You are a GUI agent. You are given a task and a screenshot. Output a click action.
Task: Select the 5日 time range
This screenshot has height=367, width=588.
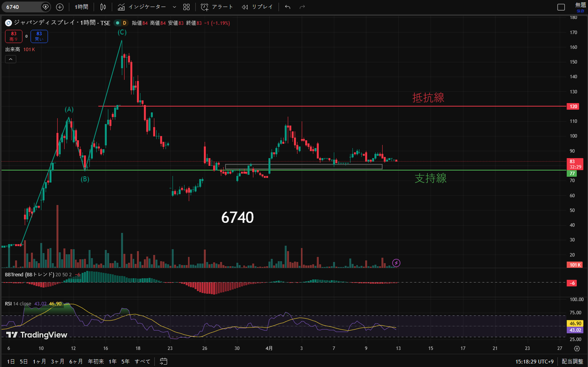pyautogui.click(x=24, y=362)
